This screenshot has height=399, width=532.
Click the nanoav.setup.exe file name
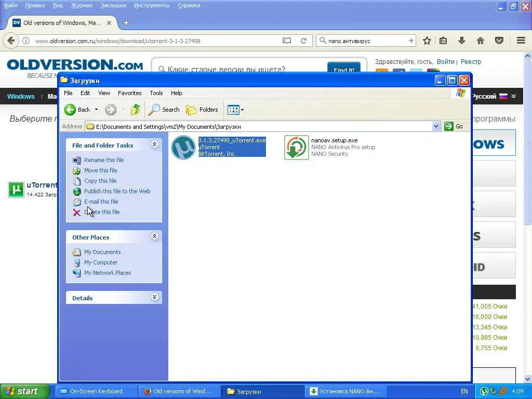(334, 140)
